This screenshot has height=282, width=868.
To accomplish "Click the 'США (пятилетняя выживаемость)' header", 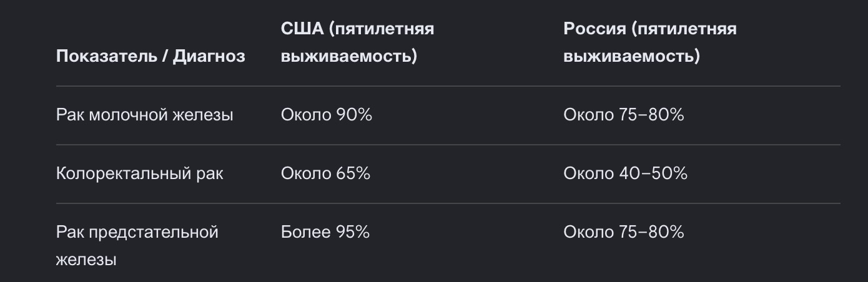I will coord(358,42).
